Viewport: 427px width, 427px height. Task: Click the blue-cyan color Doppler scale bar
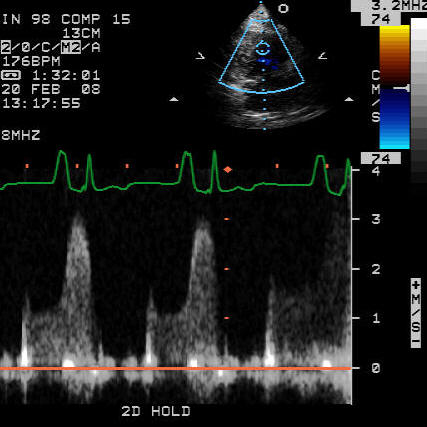[x=395, y=119]
